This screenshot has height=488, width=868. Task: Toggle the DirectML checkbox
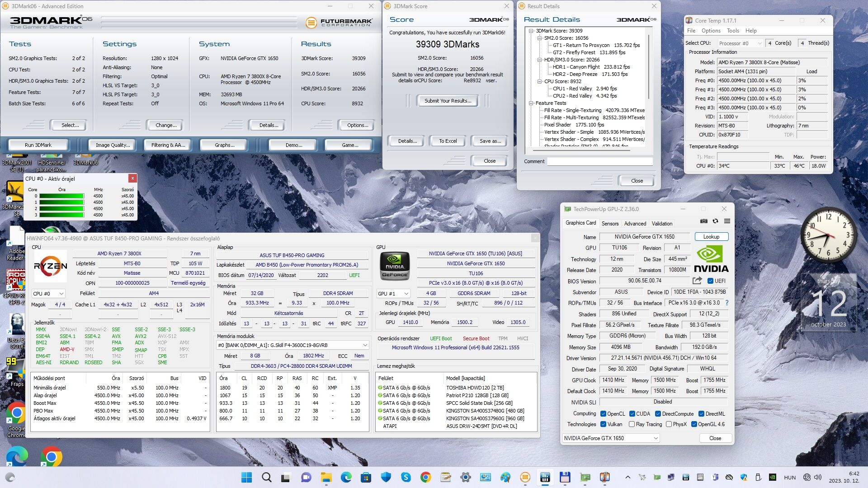(x=701, y=413)
